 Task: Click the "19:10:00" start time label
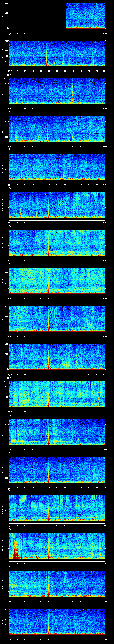[x=9, y=71]
